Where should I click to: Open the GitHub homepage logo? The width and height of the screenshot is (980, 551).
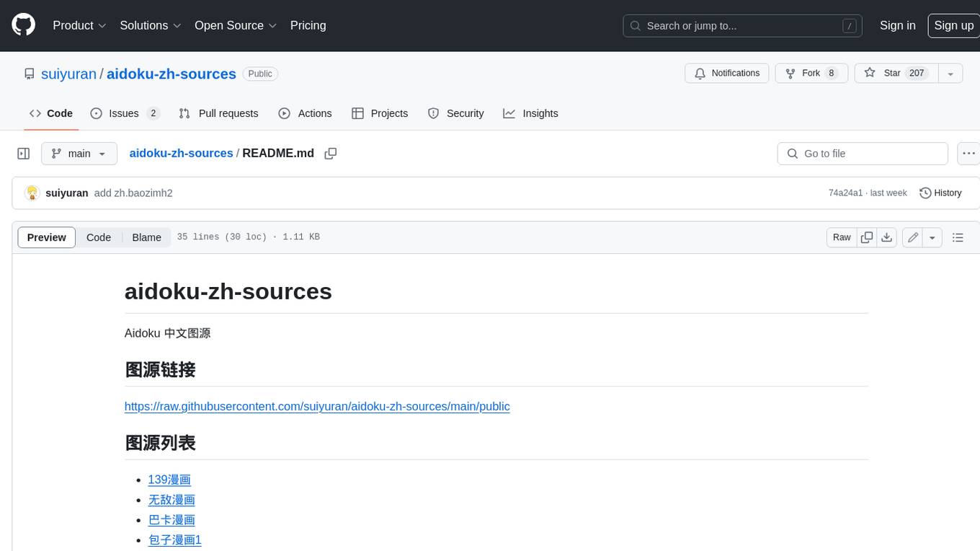[x=23, y=25]
